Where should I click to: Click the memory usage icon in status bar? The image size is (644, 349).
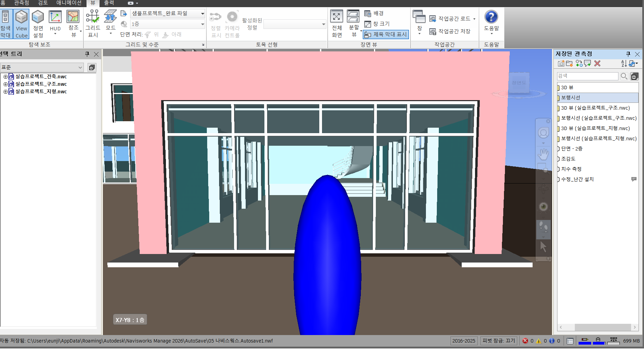[613, 340]
